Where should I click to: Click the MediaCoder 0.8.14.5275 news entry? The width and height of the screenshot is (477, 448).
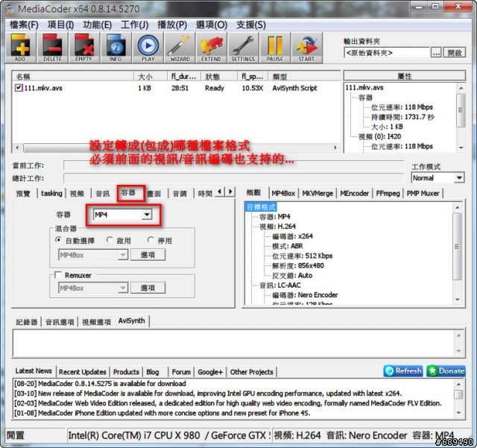(x=100, y=383)
